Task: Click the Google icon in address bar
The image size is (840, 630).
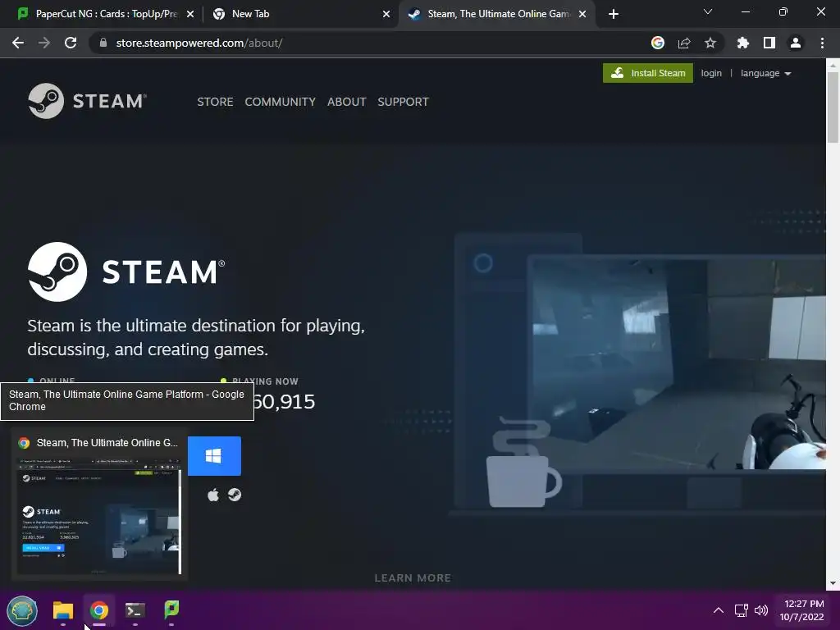Action: [658, 43]
